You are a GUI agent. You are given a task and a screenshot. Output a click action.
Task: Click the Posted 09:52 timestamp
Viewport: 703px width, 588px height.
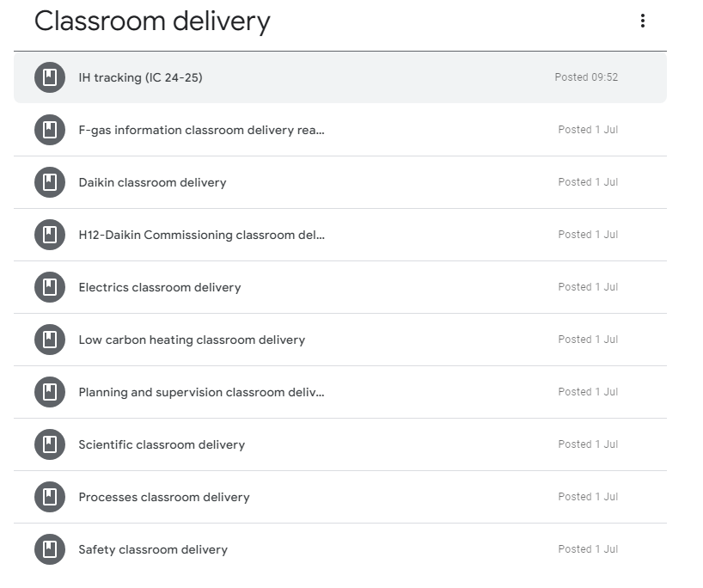[x=586, y=77]
